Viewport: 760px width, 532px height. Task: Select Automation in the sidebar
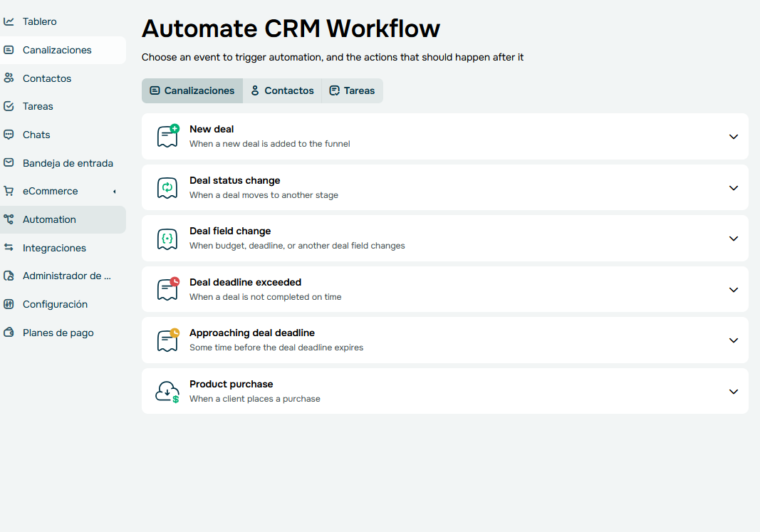49,219
